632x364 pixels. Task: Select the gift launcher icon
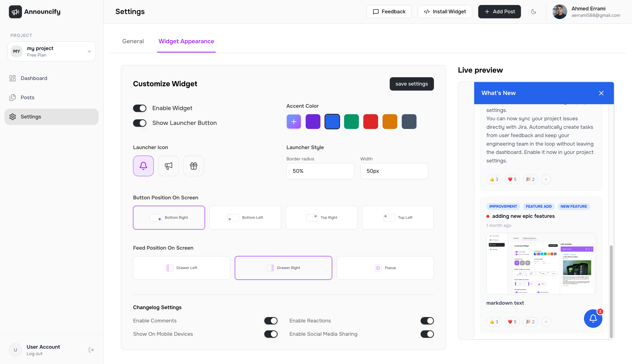[193, 166]
